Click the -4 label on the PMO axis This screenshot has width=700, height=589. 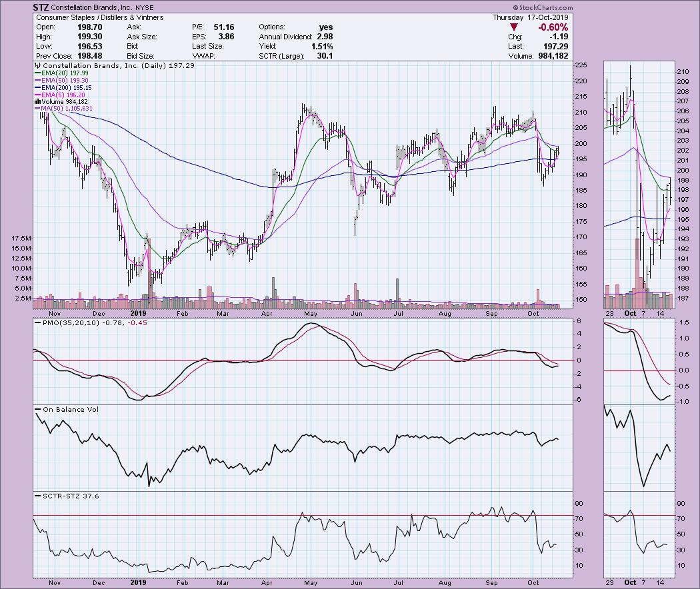pyautogui.click(x=578, y=387)
